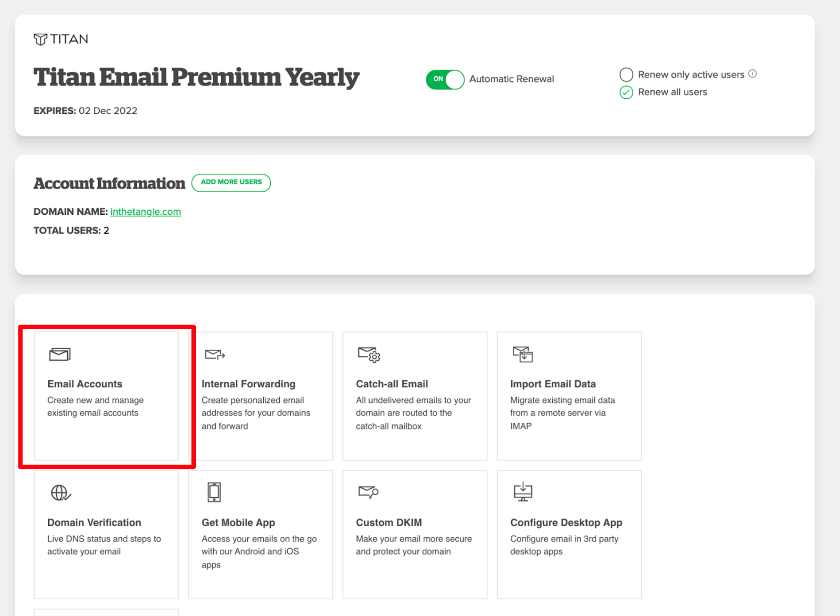
Task: Click info icon next to active users
Action: 752,74
